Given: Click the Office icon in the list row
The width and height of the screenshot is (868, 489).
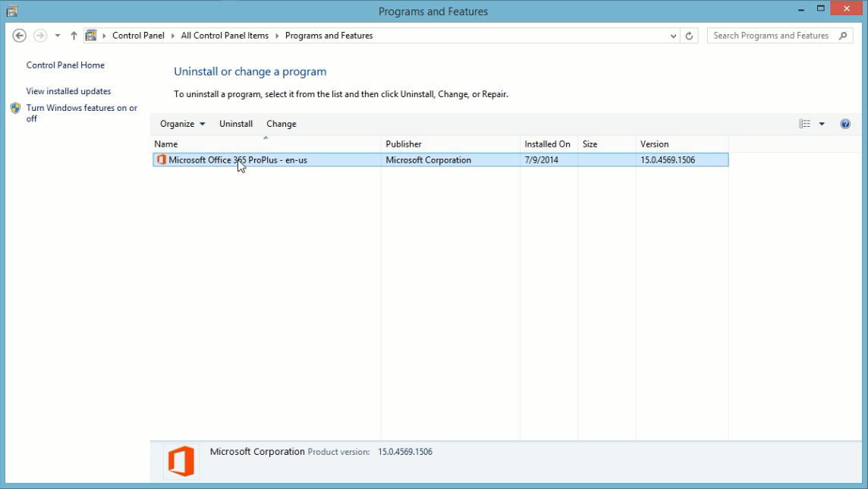Looking at the screenshot, I should click(161, 159).
